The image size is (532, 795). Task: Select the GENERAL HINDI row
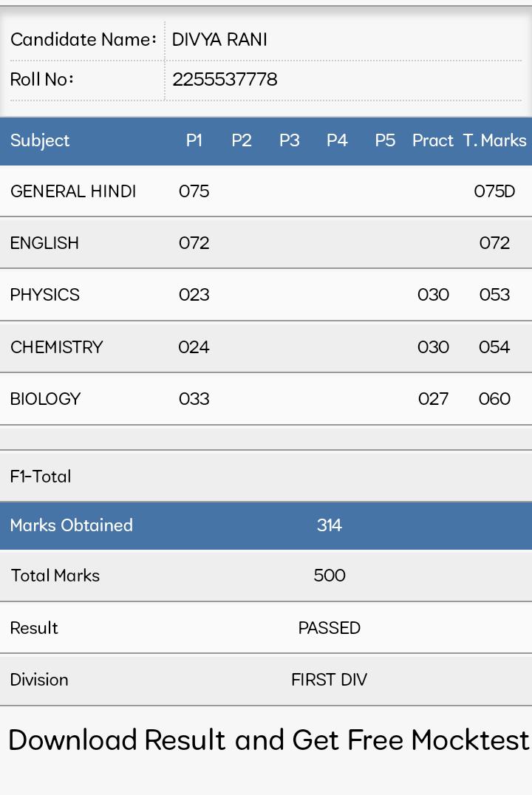click(266, 191)
